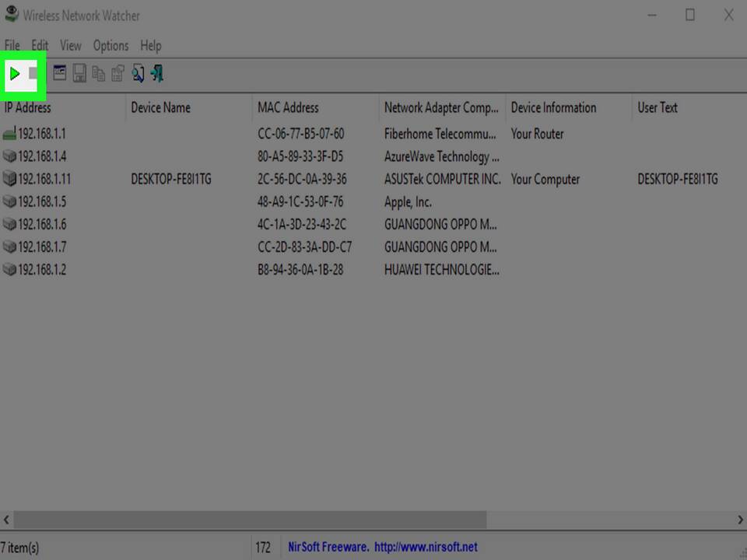747x560 pixels.
Task: Click the 172 status bar counter
Action: [x=263, y=547]
